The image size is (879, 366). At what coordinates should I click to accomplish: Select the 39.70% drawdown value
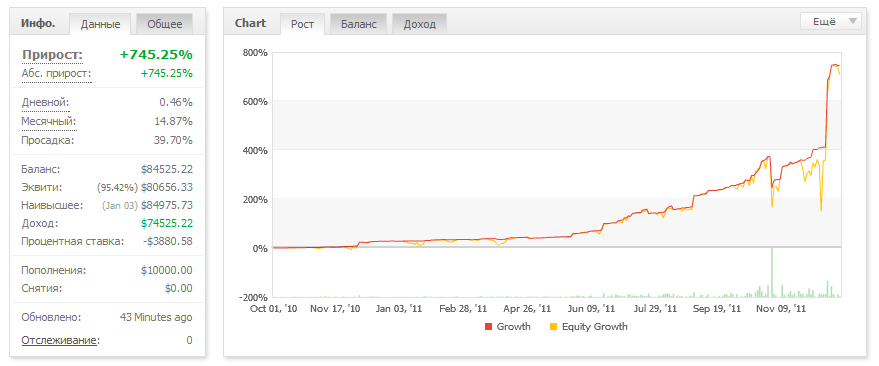pyautogui.click(x=173, y=140)
